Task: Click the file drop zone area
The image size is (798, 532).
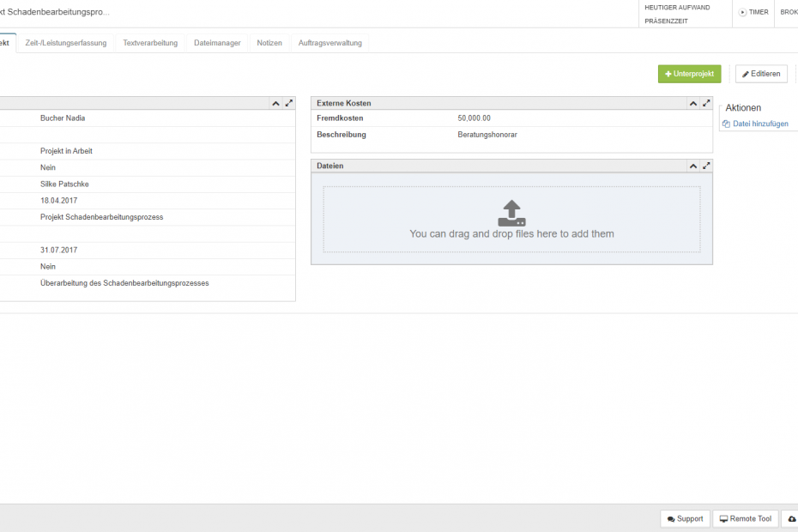Action: click(x=511, y=220)
